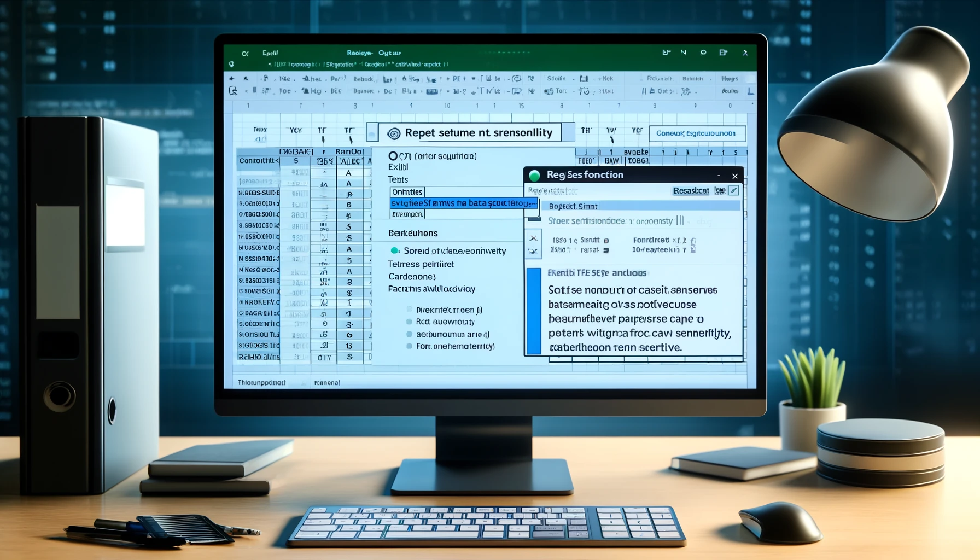Click the A icon left of Out in ribbon
Screen dimensions: 980x560
pos(644,91)
